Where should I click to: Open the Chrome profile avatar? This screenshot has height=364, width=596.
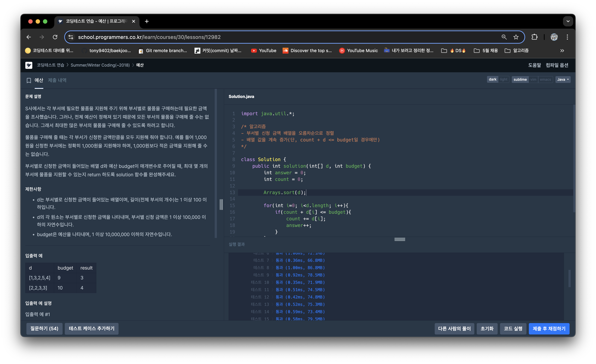554,37
